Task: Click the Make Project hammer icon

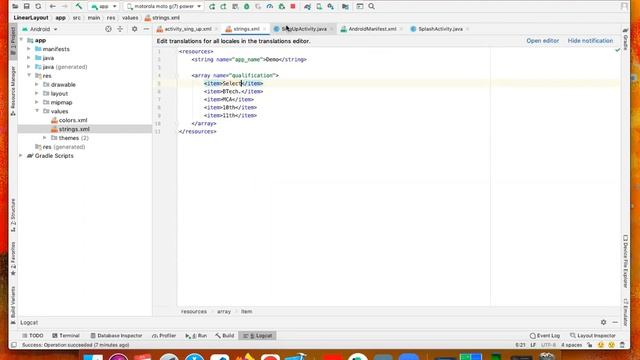Action: (79, 7)
